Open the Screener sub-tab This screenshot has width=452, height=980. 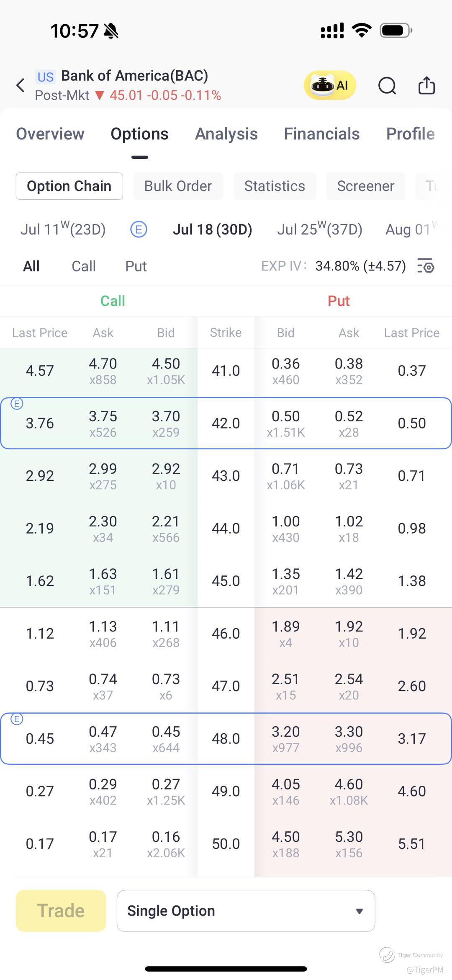point(366,186)
